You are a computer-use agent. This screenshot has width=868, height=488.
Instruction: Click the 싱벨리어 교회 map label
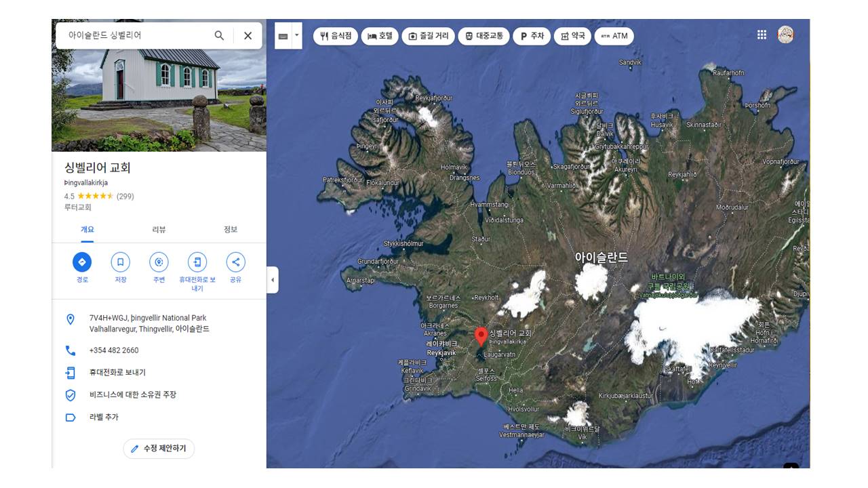[511, 333]
